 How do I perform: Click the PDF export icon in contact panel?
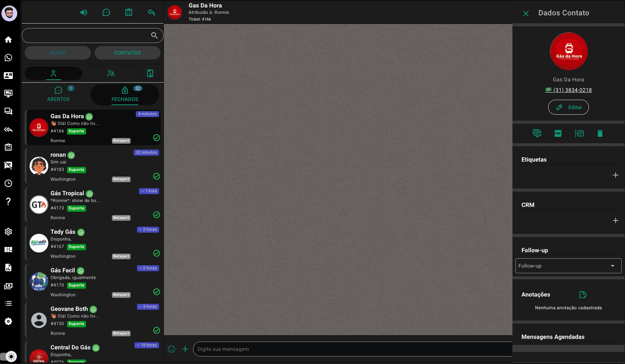(x=558, y=134)
